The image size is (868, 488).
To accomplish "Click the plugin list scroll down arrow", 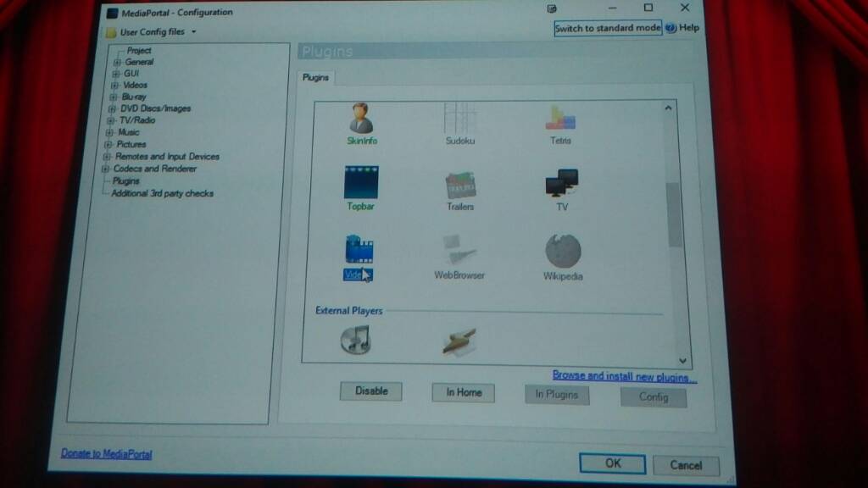I will coord(682,360).
